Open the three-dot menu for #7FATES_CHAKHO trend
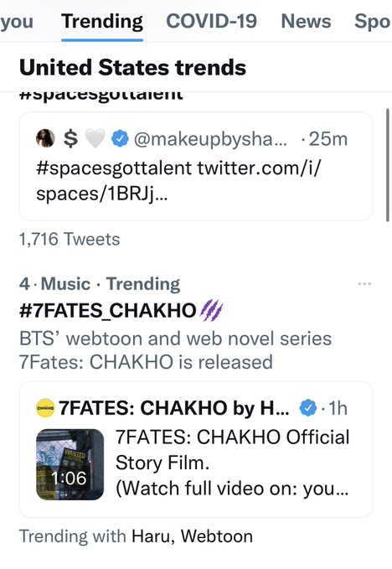This screenshot has height=569, width=392. click(x=364, y=284)
